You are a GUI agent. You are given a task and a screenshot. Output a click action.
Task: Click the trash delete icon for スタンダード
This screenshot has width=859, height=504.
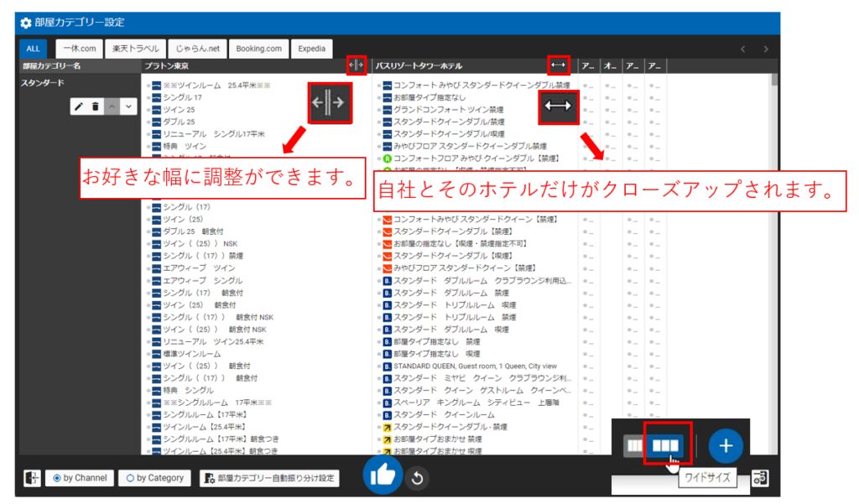click(x=95, y=107)
